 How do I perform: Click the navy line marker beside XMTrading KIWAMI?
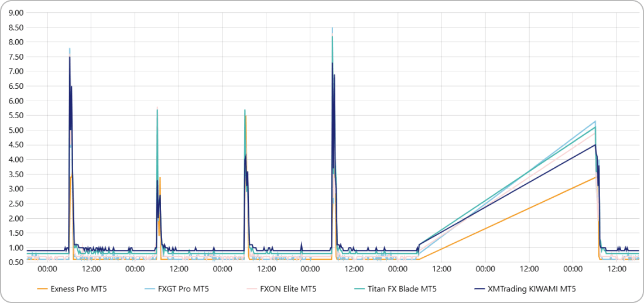point(478,288)
